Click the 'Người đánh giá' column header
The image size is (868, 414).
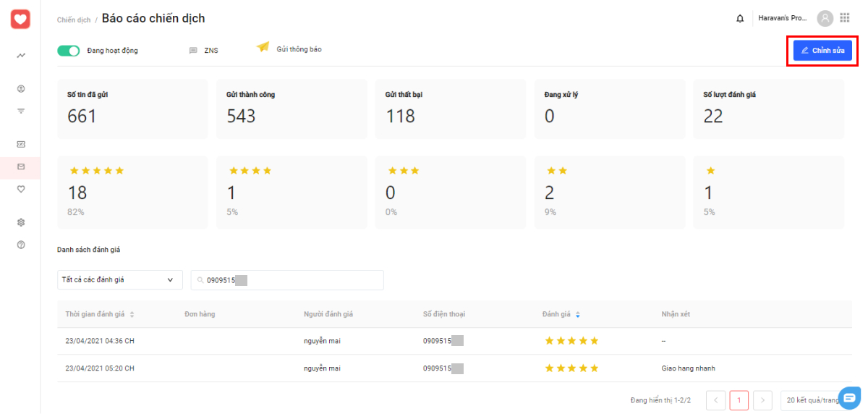point(328,314)
